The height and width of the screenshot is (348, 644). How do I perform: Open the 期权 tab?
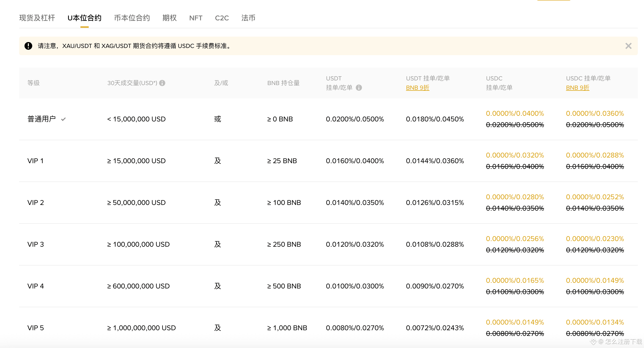(x=169, y=18)
